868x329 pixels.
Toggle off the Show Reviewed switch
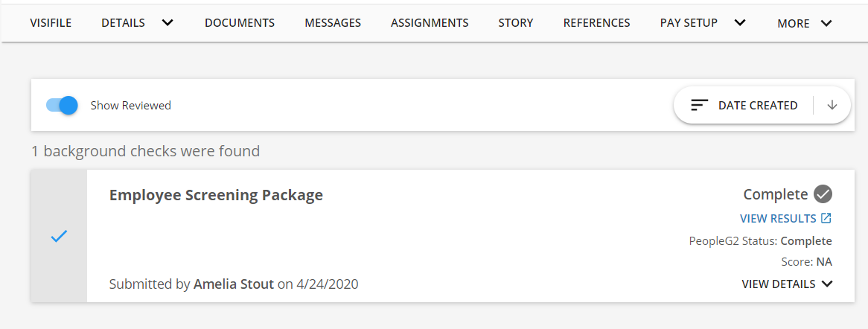[x=63, y=106]
